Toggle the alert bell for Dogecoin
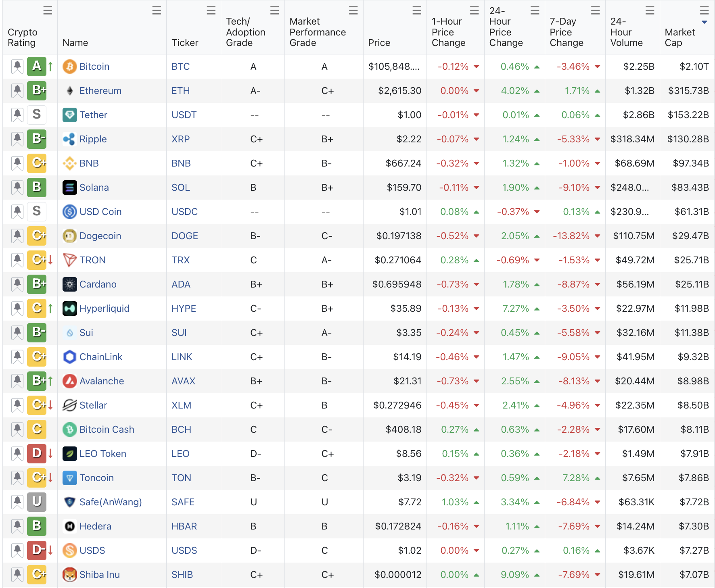 (17, 236)
